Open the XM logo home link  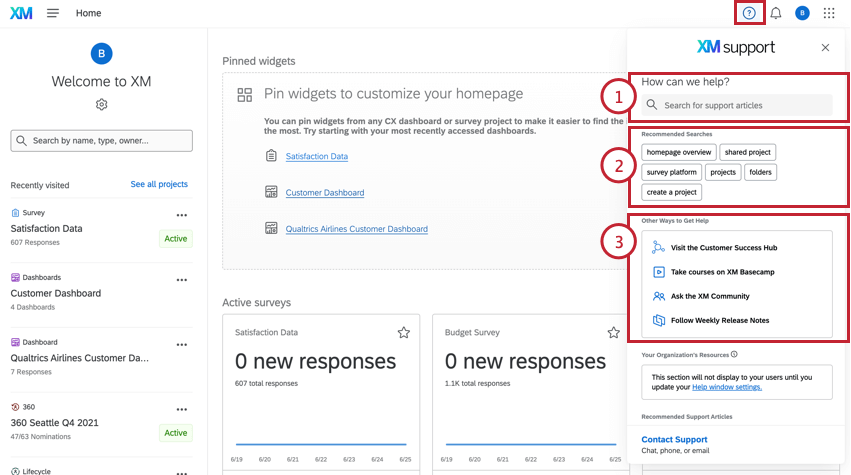[x=21, y=13]
